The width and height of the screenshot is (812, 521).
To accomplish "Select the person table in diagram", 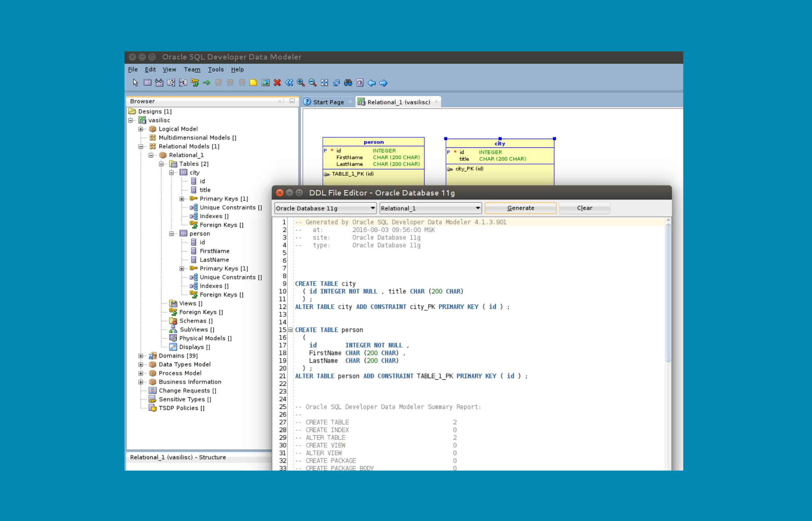I will click(x=374, y=161).
